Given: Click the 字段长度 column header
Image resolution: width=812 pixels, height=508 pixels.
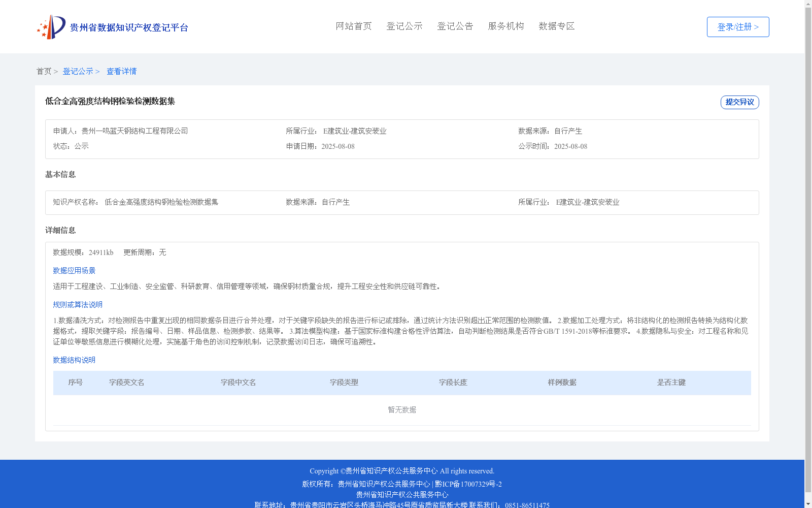Looking at the screenshot, I should (x=453, y=383).
